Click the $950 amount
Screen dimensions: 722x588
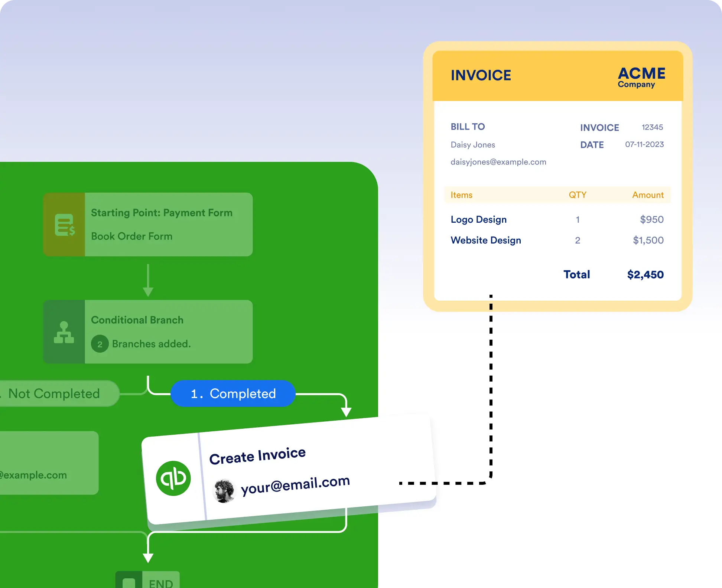pyautogui.click(x=652, y=219)
